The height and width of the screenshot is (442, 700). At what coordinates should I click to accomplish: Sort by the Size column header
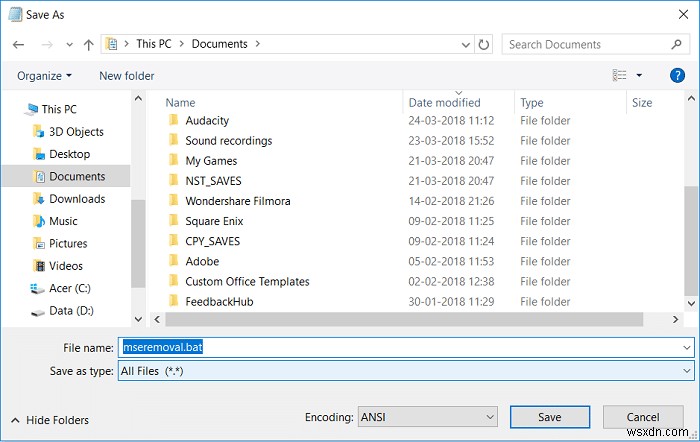pos(642,103)
